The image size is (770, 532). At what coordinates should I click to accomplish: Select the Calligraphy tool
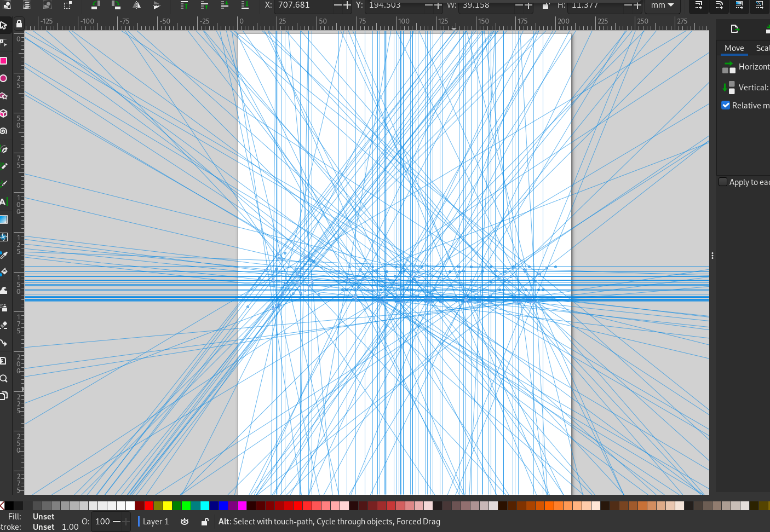(4, 184)
